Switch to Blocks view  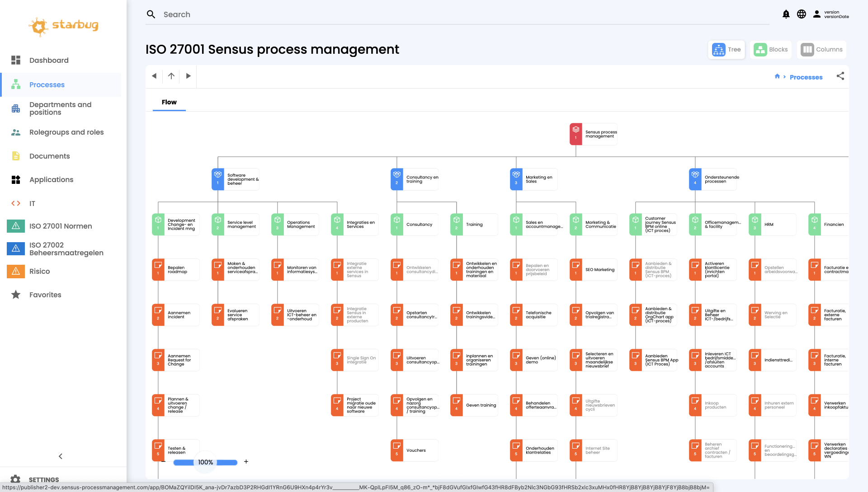click(x=771, y=50)
